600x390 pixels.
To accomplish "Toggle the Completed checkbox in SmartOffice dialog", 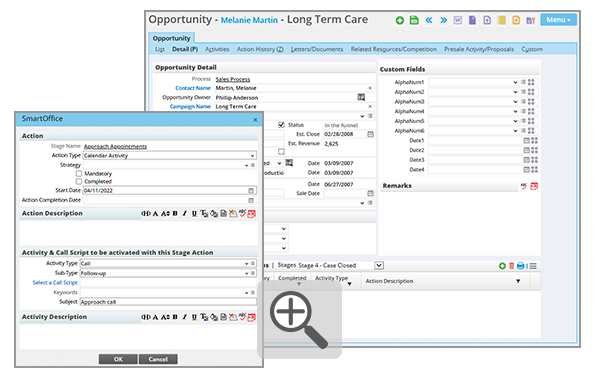I will 79,181.
